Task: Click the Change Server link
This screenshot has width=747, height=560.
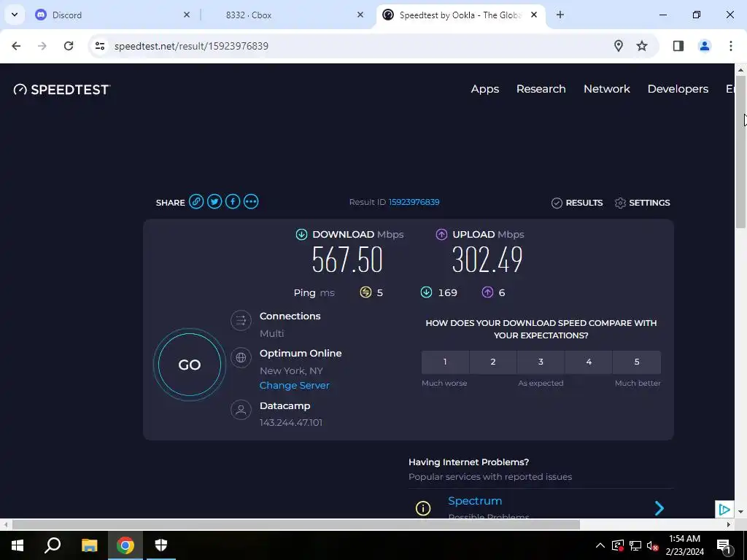Action: tap(295, 385)
